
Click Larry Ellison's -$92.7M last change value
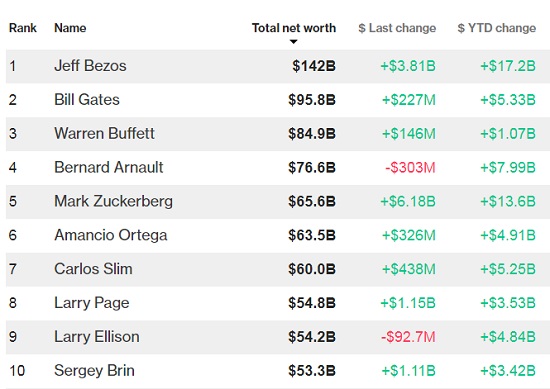coord(408,337)
